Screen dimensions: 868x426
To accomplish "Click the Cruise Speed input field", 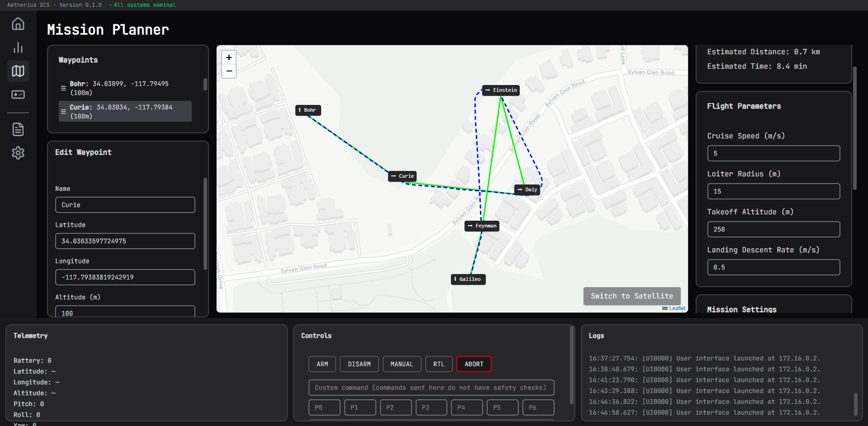I will [773, 153].
